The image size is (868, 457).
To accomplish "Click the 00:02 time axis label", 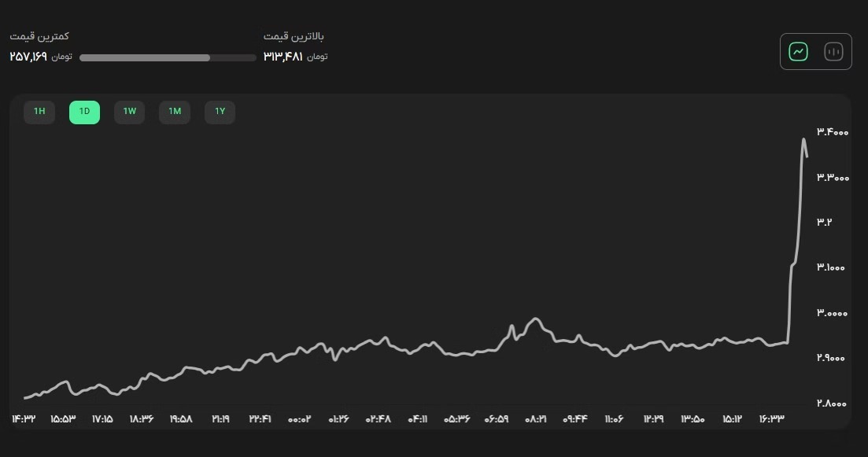I will (299, 419).
